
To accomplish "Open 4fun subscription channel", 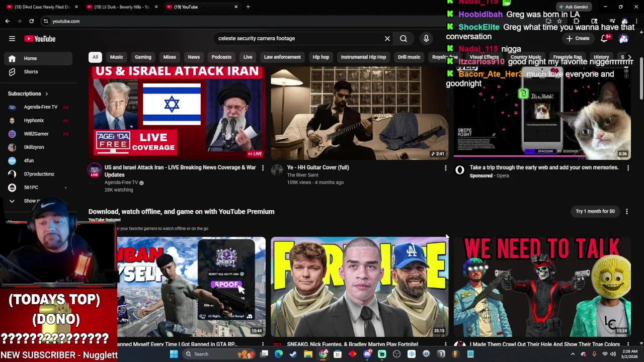I will click(x=39, y=161).
